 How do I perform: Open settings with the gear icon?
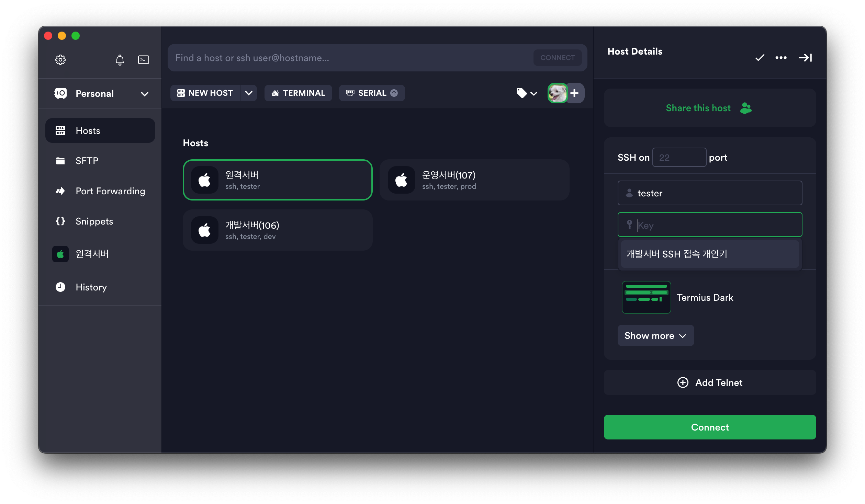(x=60, y=60)
